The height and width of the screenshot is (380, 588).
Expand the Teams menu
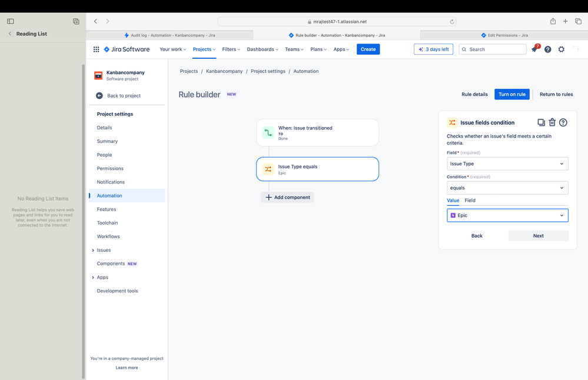coord(294,49)
